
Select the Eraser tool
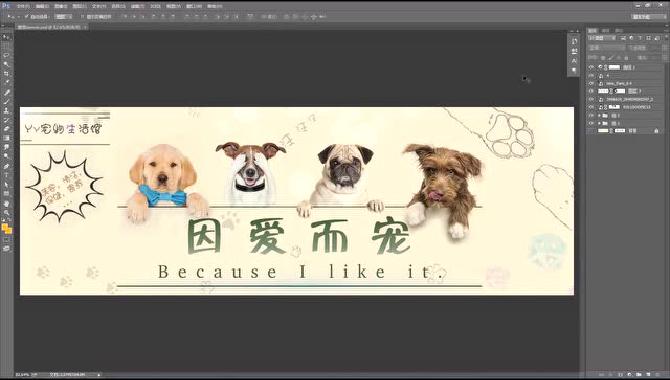pos(6,129)
